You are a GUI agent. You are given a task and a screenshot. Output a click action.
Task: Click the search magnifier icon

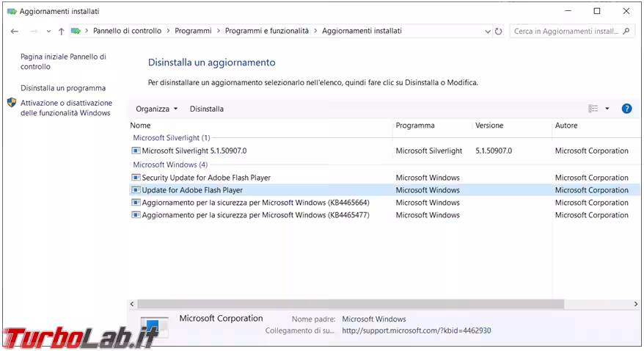click(626, 32)
